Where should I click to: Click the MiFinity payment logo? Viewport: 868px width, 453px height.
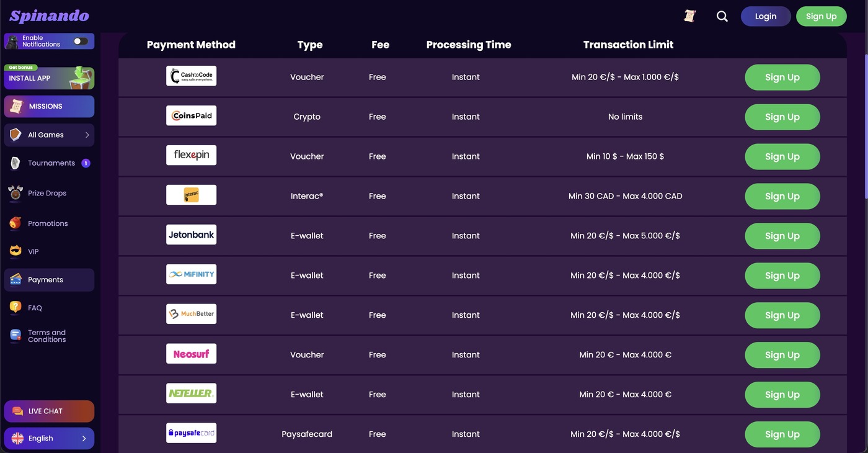[x=191, y=274]
